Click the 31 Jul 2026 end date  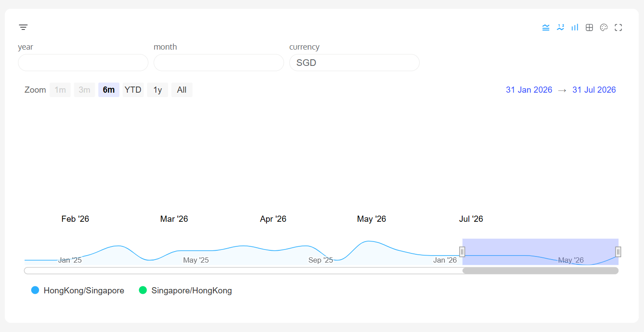point(594,90)
